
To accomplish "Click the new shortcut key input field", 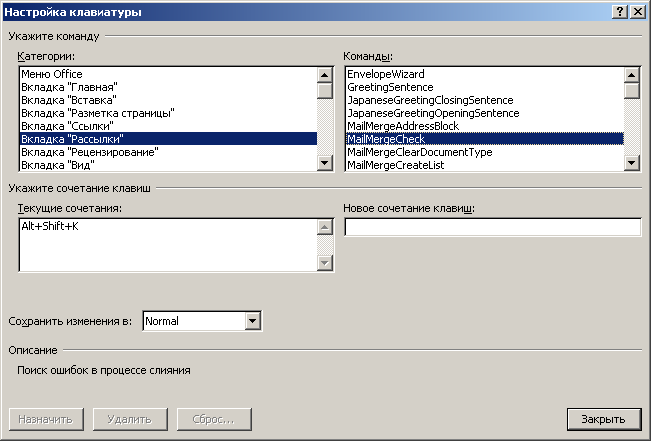I will click(492, 227).
